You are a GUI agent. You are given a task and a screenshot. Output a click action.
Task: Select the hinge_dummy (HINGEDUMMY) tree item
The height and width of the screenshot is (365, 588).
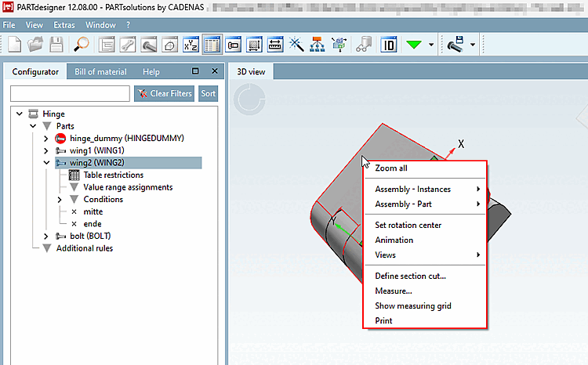[127, 139]
